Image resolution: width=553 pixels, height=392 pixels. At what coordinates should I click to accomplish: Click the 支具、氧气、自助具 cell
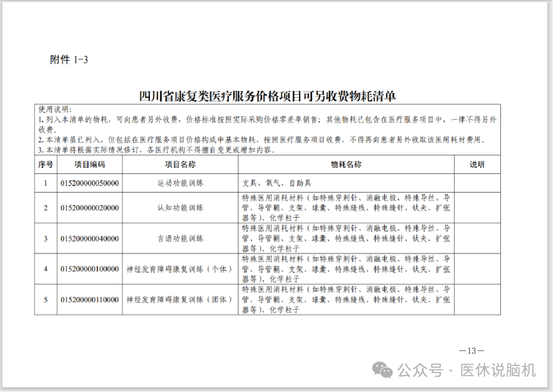[x=276, y=183]
